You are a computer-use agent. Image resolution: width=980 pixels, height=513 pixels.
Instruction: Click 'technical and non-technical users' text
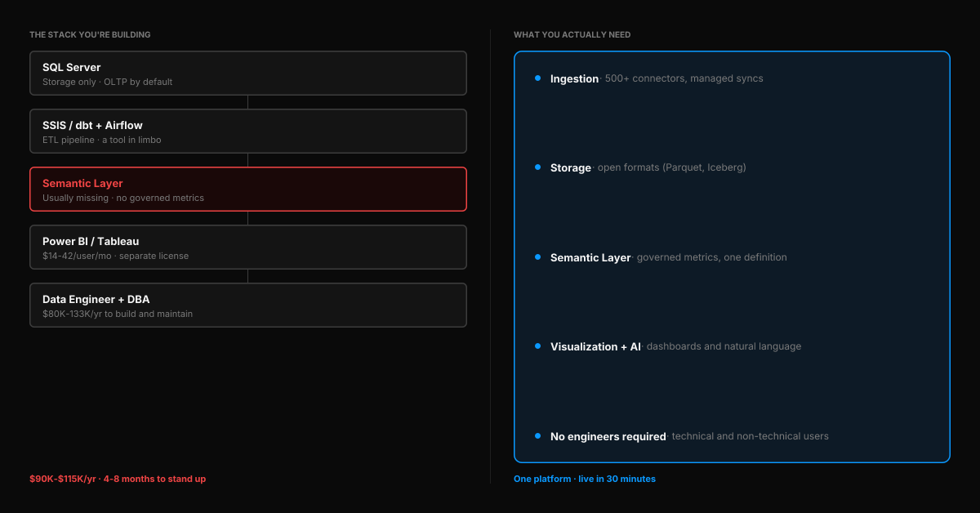coord(751,436)
